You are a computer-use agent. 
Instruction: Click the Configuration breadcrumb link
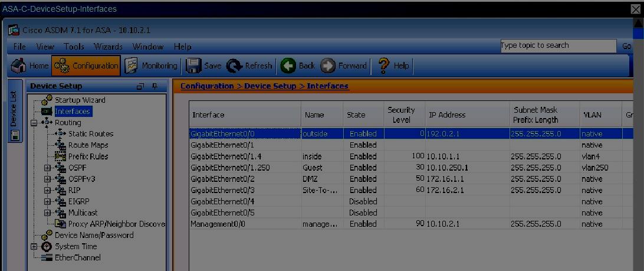[x=207, y=86]
